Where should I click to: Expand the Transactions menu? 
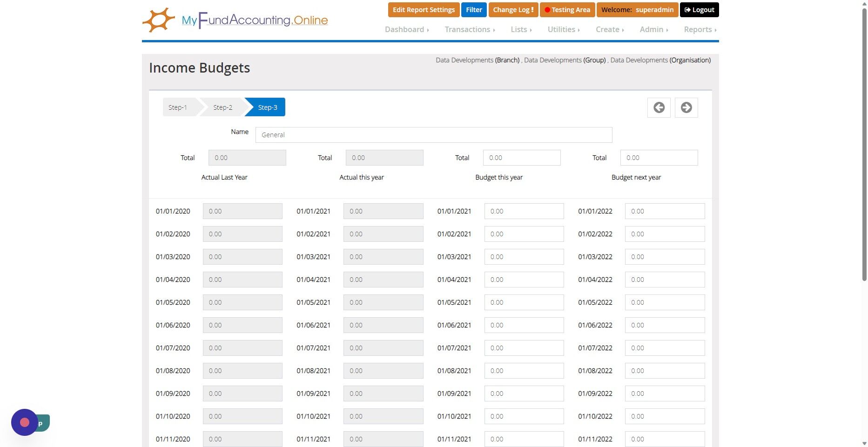click(x=470, y=29)
